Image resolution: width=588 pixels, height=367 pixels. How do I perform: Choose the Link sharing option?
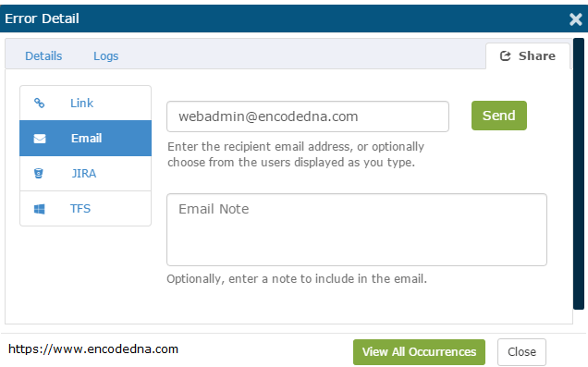click(85, 104)
